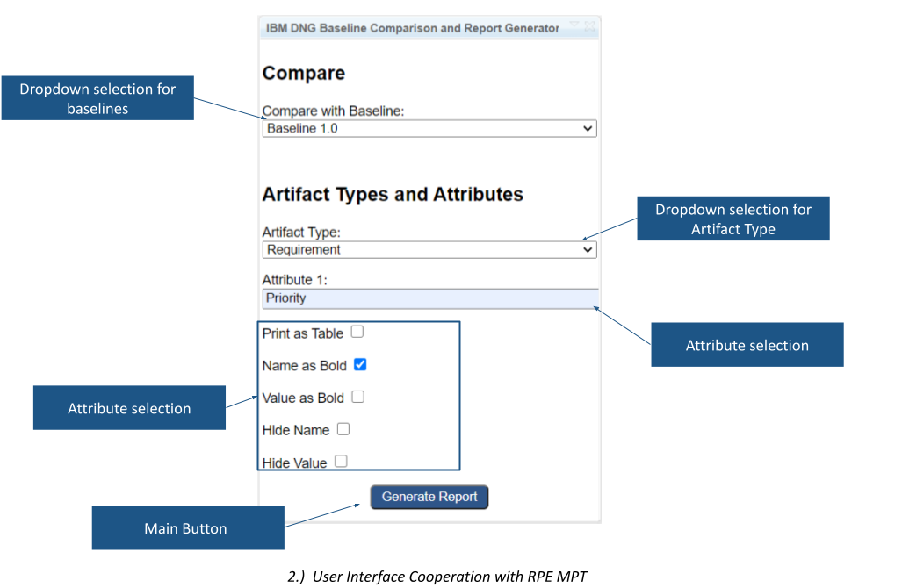Toggle the Hide Value checkbox

click(x=341, y=460)
